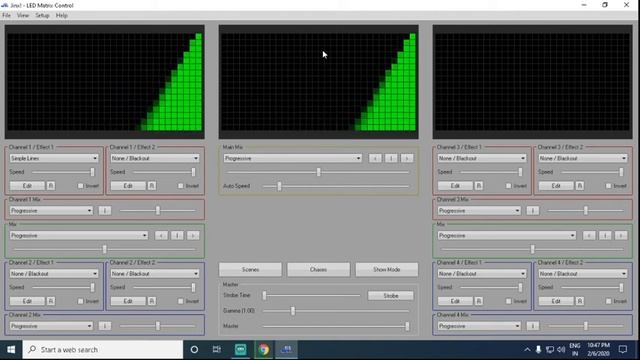
Task: Click the Master brightness slider handle
Action: 407,326
